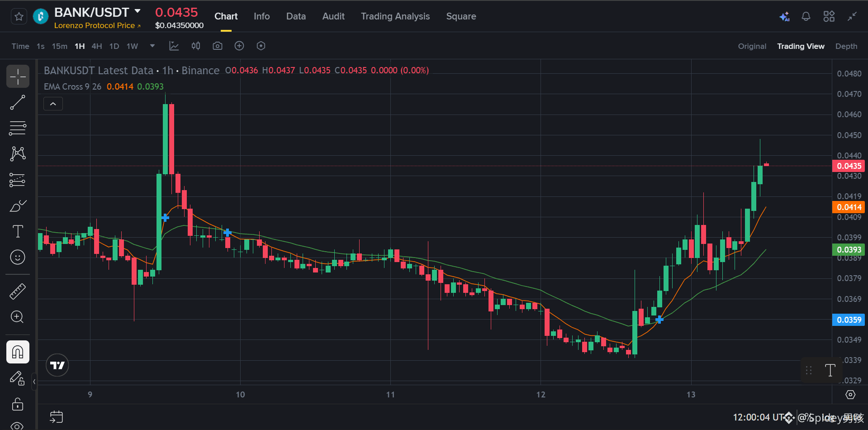
Task: Open chart settings hexagon icon
Action: pos(261,46)
